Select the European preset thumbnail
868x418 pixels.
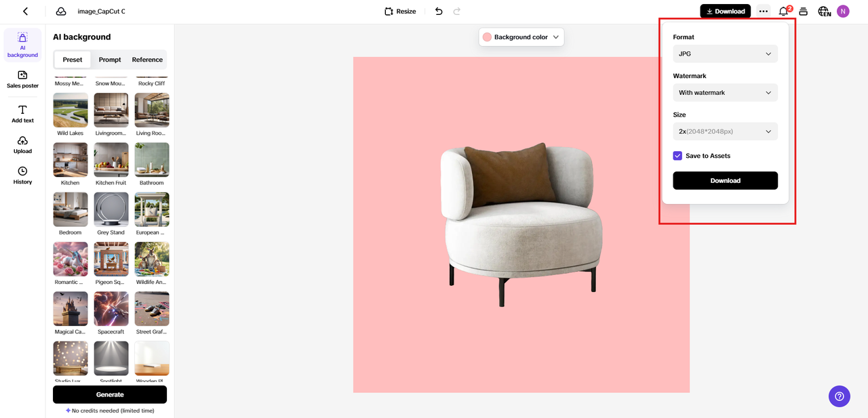point(152,209)
